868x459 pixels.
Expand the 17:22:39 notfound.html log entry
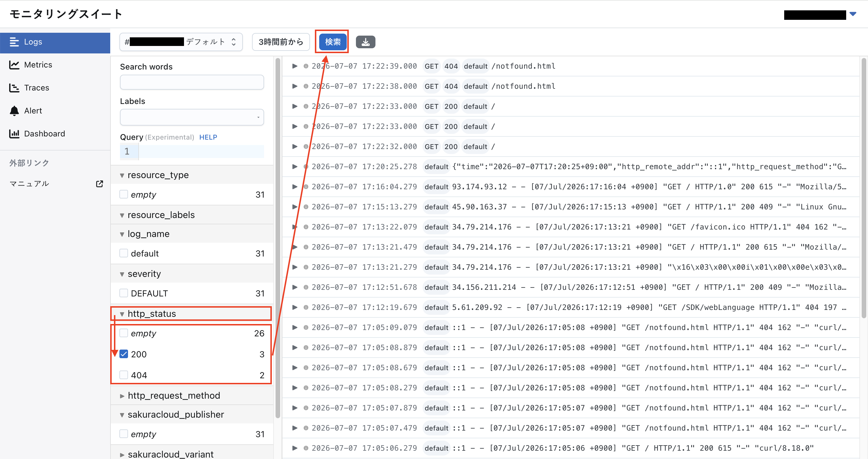[x=294, y=66]
